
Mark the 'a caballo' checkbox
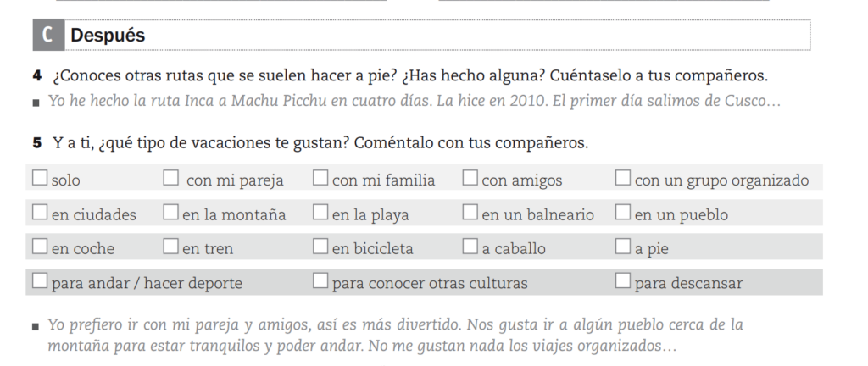[470, 246]
